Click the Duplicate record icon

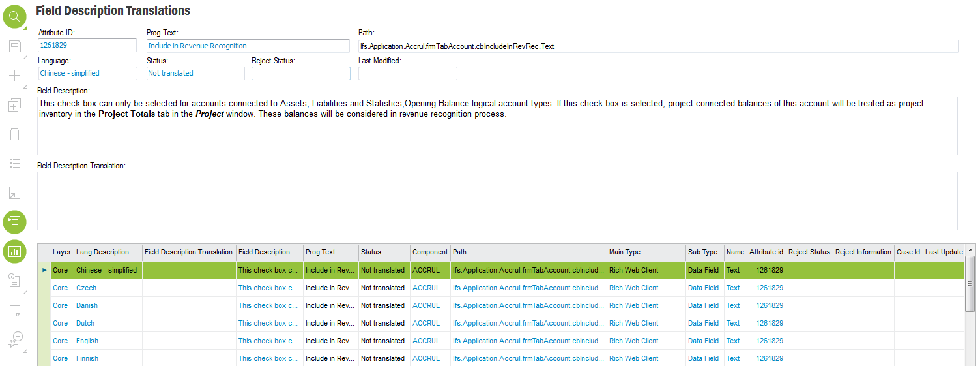click(x=14, y=105)
